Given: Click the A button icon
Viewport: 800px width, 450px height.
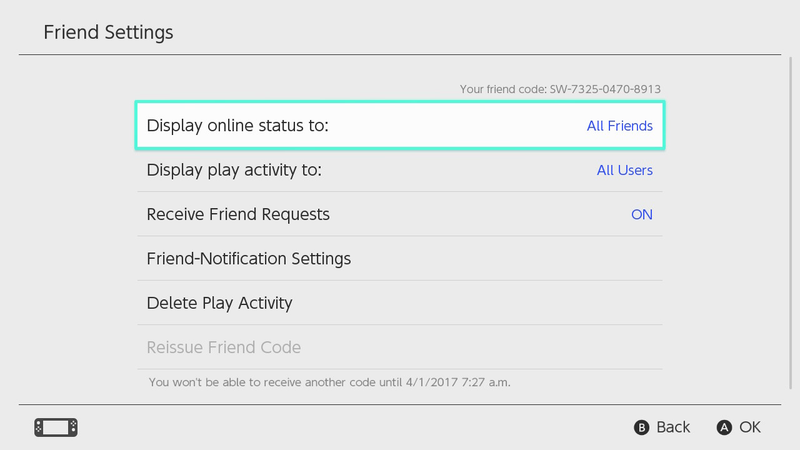Looking at the screenshot, I should tap(724, 428).
